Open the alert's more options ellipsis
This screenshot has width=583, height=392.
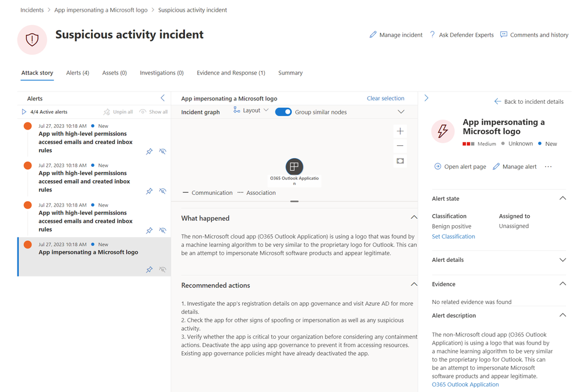click(548, 166)
